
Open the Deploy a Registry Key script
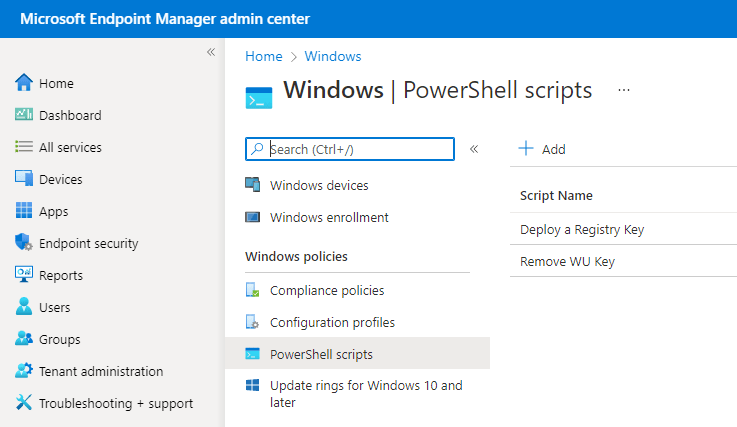tap(581, 230)
